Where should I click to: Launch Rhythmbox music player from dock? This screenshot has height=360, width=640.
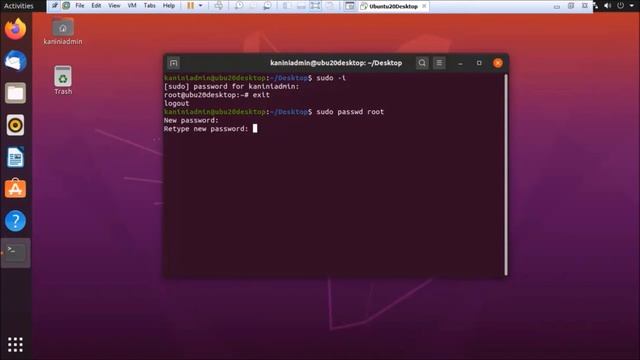click(x=16, y=125)
